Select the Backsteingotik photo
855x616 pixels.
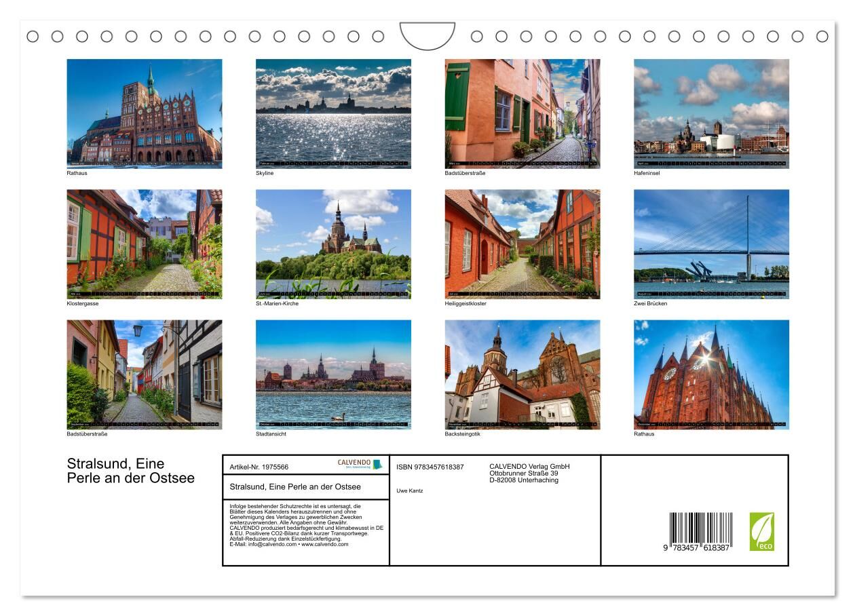[x=522, y=374]
